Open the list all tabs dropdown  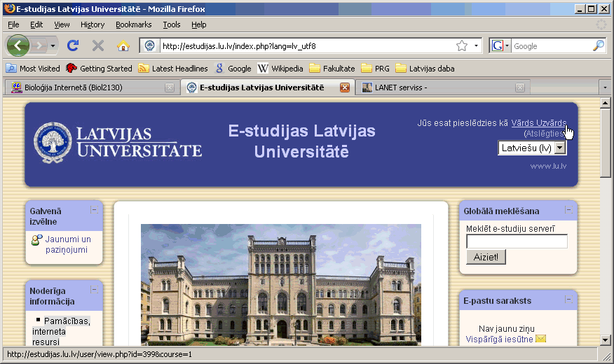point(605,87)
